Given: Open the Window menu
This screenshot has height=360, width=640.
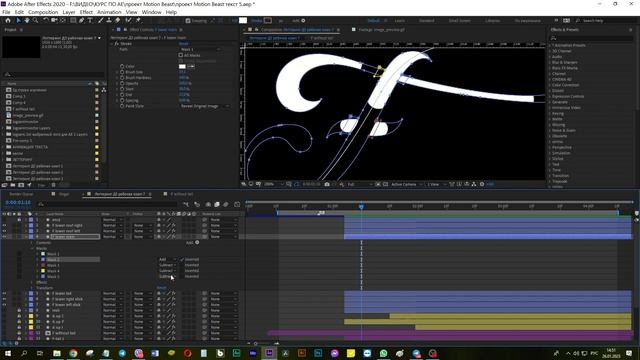Looking at the screenshot, I should (151, 12).
